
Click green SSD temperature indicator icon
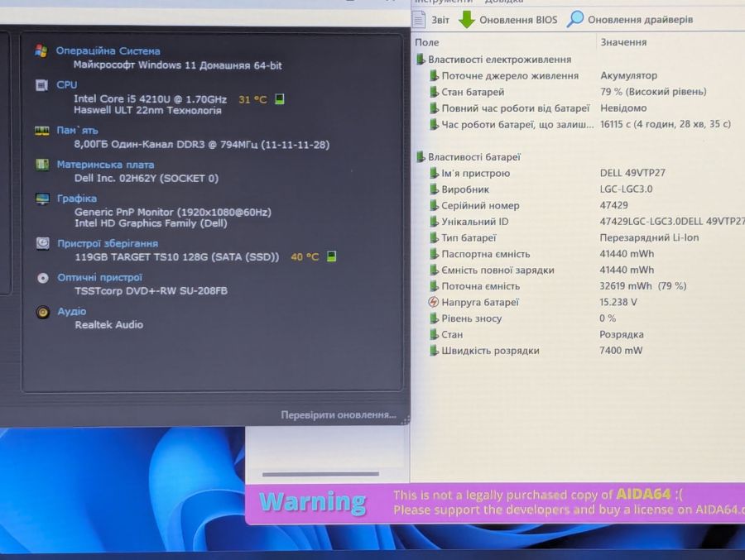pyautogui.click(x=332, y=256)
